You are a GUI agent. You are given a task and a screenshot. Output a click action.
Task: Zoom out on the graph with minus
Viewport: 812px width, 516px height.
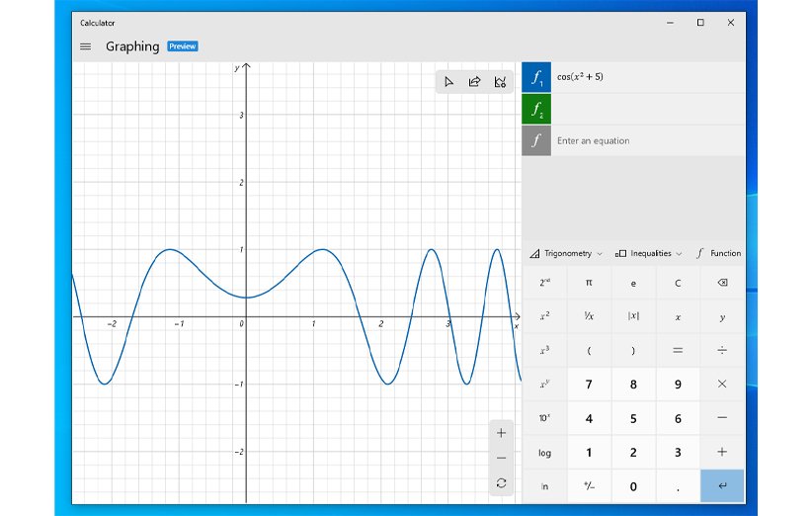(x=501, y=458)
